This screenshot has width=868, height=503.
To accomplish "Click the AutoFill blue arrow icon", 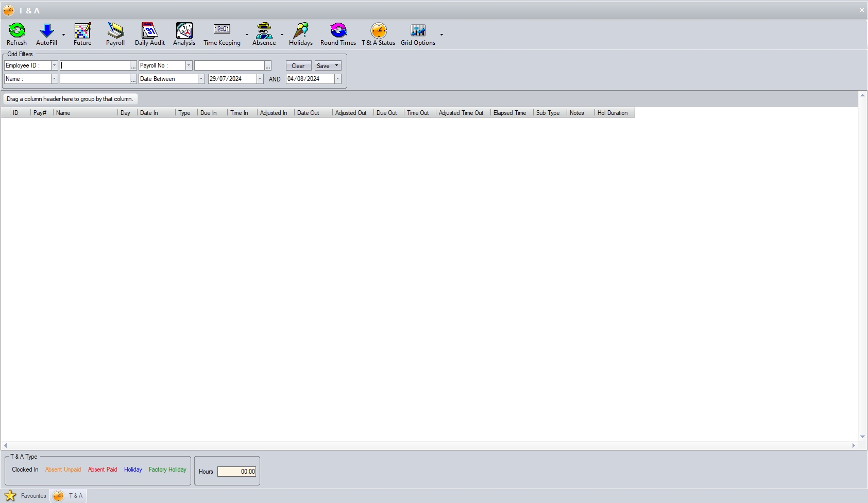I will point(46,31).
